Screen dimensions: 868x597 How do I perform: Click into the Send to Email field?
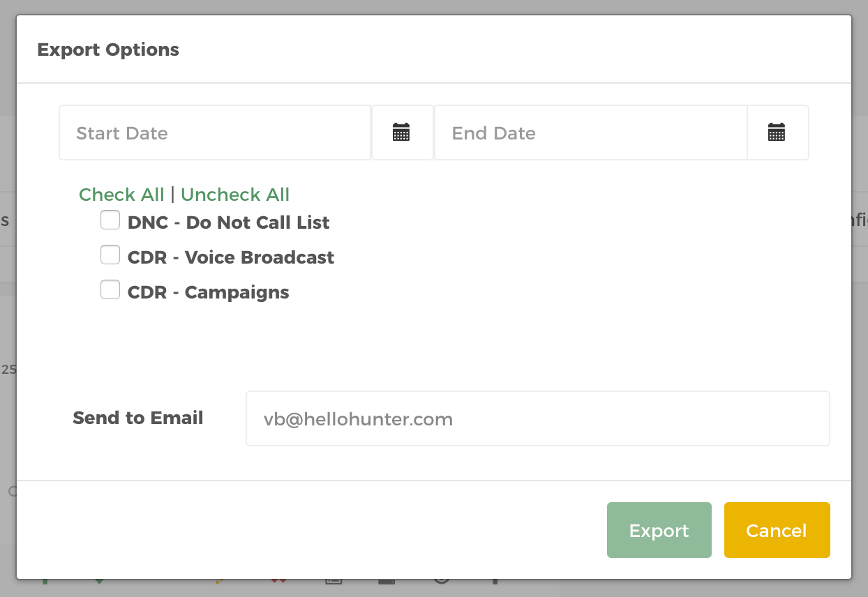[538, 418]
